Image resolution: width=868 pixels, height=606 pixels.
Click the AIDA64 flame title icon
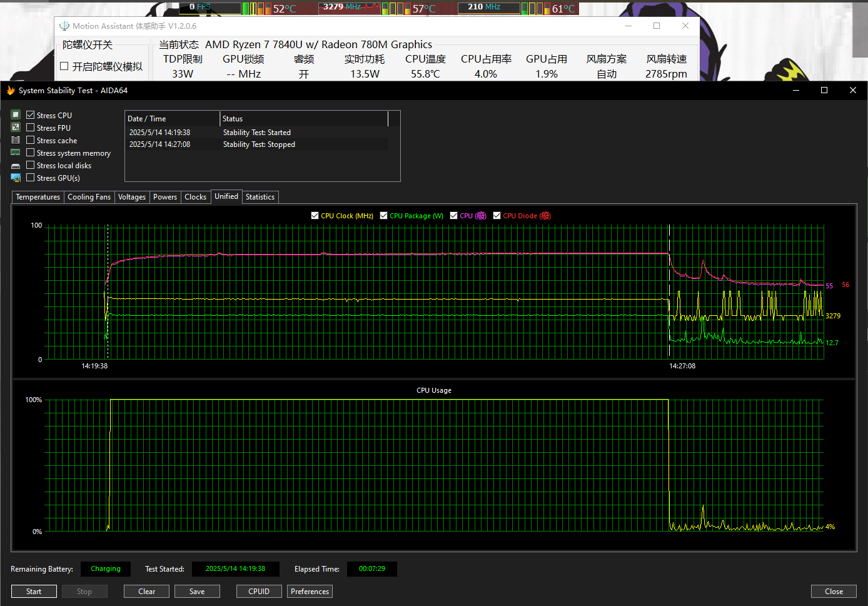pyautogui.click(x=11, y=91)
